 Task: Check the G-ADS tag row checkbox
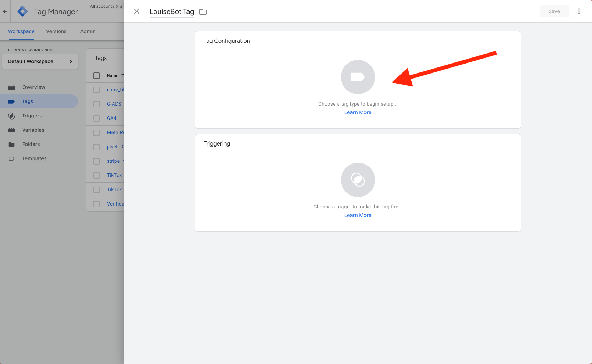point(96,104)
